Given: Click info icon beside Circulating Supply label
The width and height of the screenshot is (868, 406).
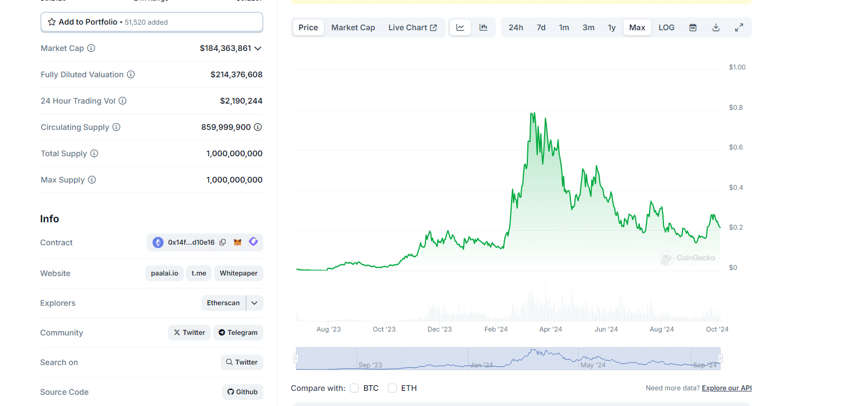Looking at the screenshot, I should (117, 127).
